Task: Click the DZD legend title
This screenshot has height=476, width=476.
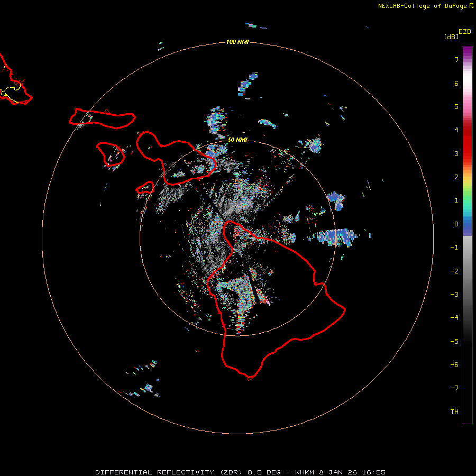Action: point(465,32)
